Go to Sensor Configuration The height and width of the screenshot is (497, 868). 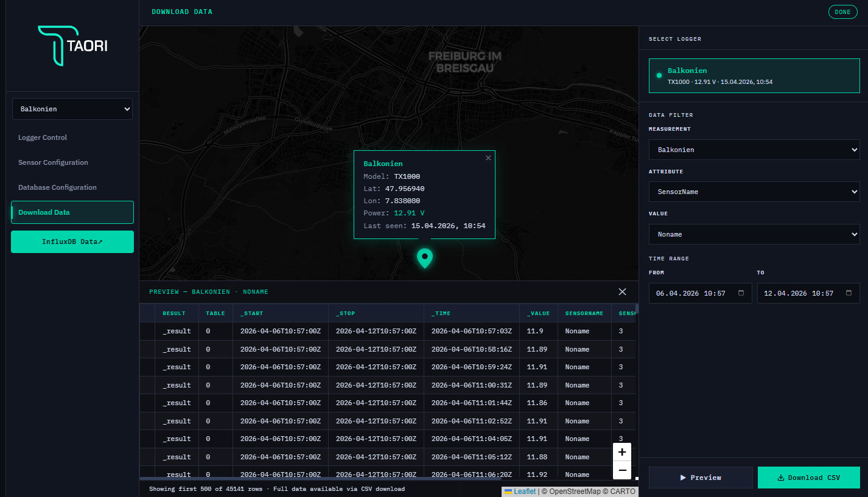[53, 162]
